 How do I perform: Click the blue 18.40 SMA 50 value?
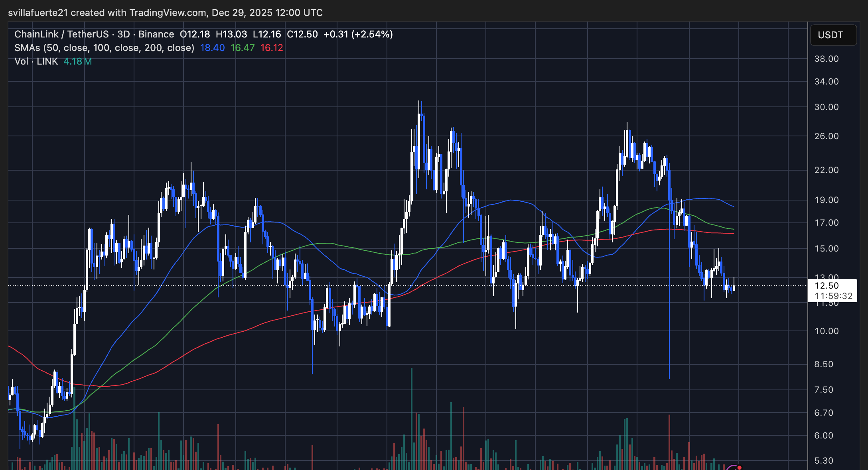(x=212, y=48)
